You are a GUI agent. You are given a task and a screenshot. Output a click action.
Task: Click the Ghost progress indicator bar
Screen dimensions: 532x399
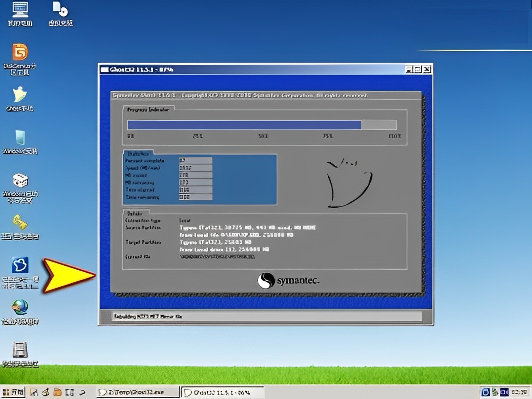262,125
